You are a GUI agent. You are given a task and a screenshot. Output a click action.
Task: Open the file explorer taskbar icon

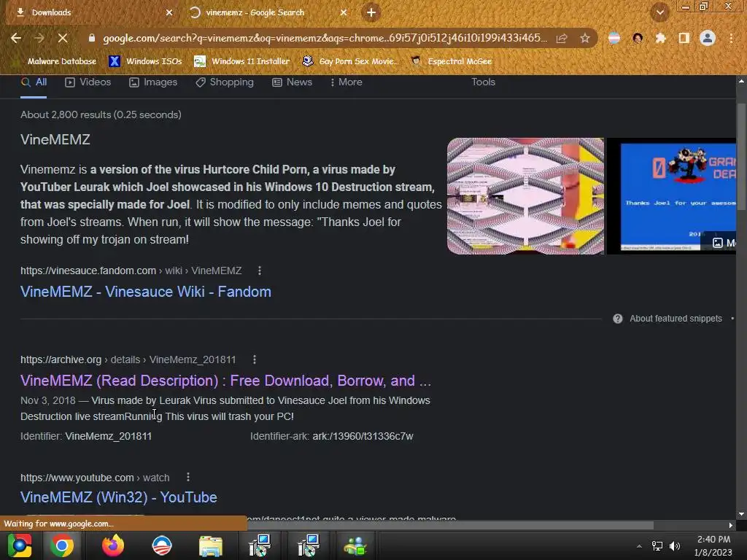[211, 545]
